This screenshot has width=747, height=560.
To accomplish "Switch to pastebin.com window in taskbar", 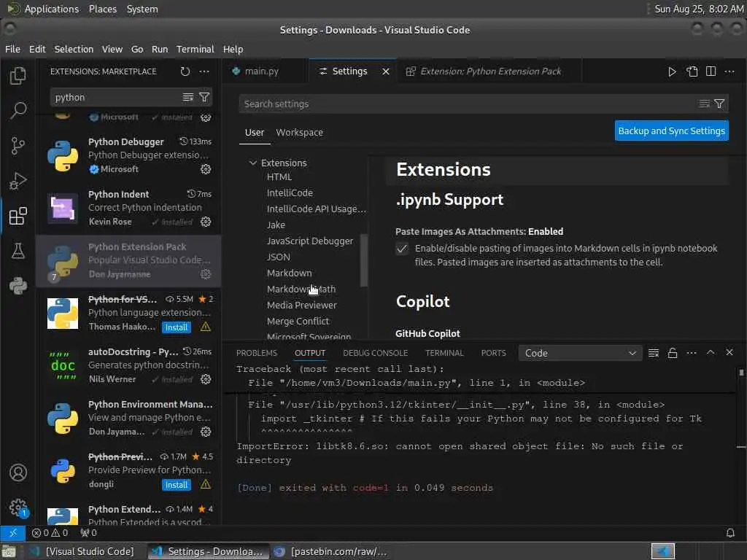I will [x=332, y=551].
